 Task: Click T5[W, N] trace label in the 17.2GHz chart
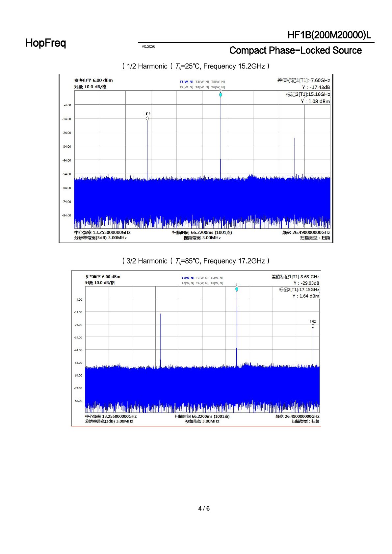tap(217, 278)
